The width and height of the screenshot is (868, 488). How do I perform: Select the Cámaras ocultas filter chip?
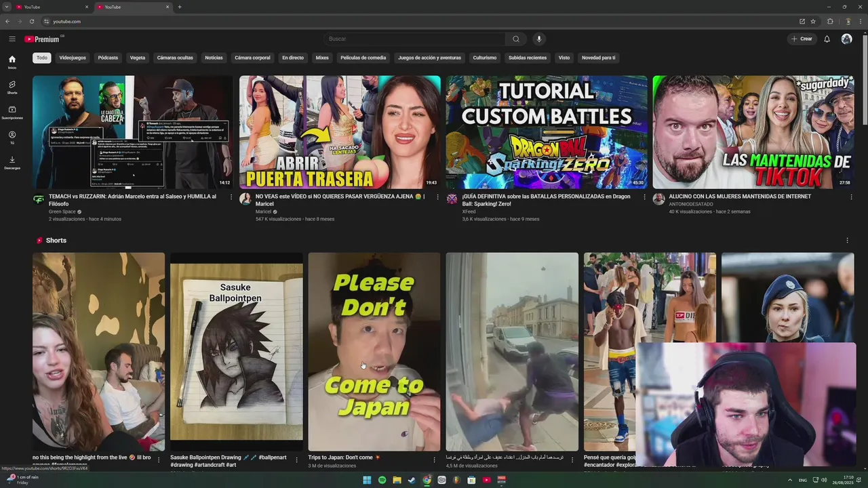(175, 58)
